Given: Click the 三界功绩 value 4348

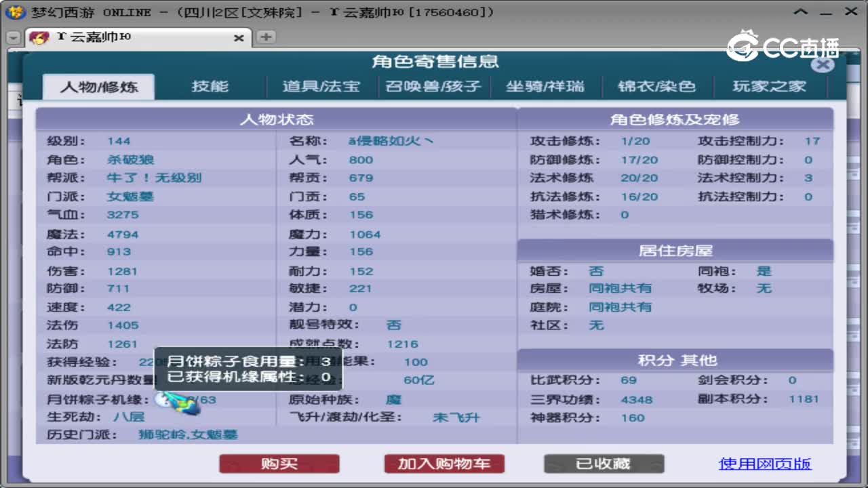Looking at the screenshot, I should 636,399.
